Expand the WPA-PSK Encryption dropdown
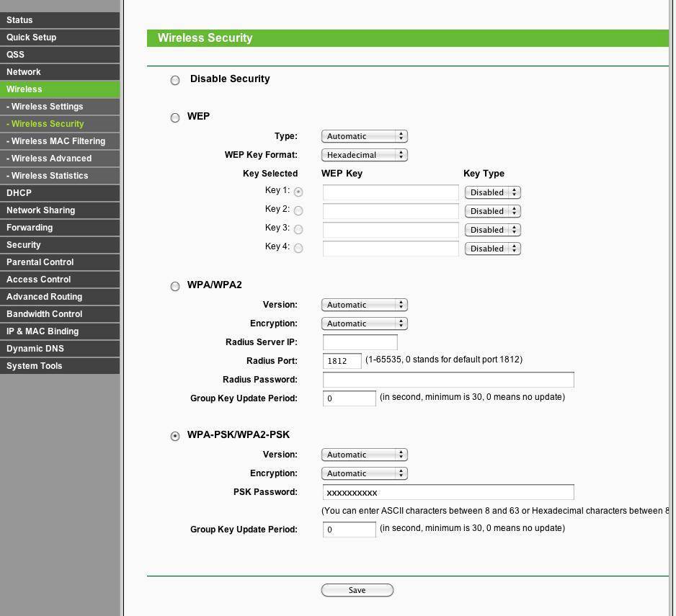The width and height of the screenshot is (676, 616). click(364, 473)
